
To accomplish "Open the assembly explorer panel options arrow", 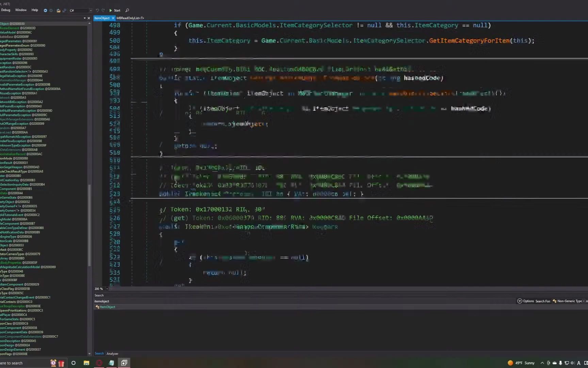I will (84, 18).
